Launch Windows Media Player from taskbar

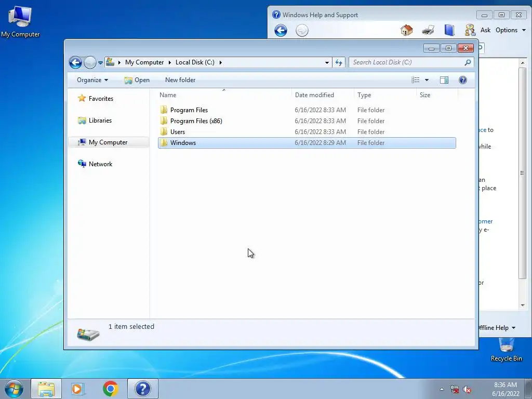point(78,389)
